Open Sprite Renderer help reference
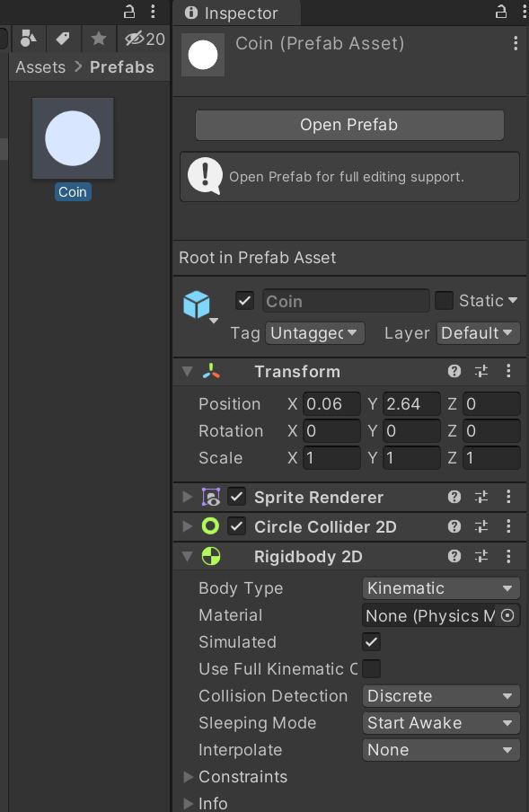529x812 pixels. pos(454,497)
